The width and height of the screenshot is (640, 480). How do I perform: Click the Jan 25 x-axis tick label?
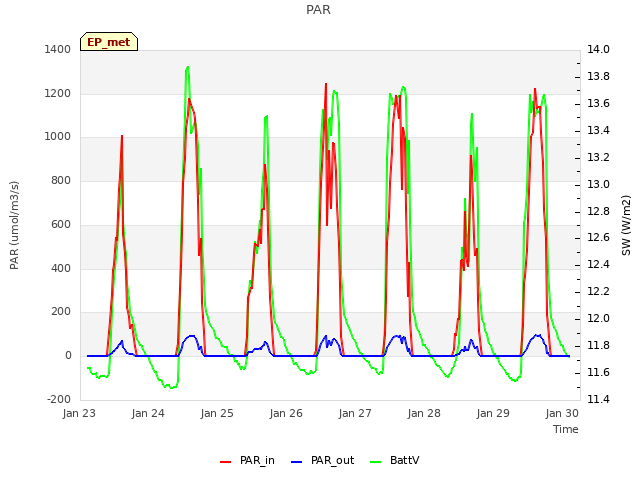pyautogui.click(x=217, y=413)
